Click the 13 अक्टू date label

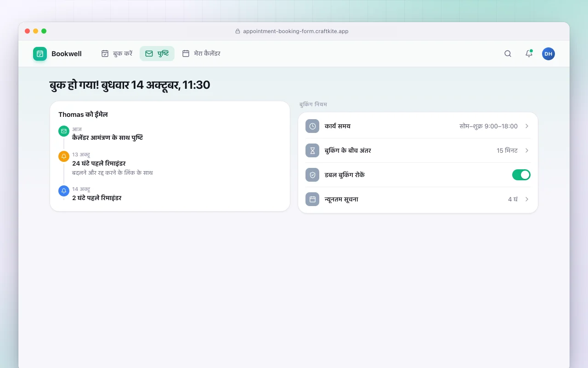tap(81, 155)
